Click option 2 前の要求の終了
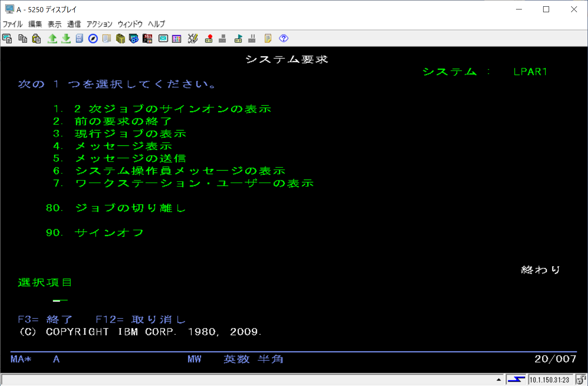Image resolution: width=588 pixels, height=386 pixels. (x=112, y=121)
